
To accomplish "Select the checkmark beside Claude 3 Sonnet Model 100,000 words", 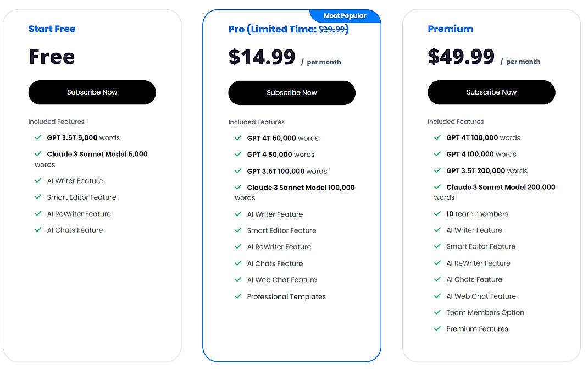I will pyautogui.click(x=238, y=188).
